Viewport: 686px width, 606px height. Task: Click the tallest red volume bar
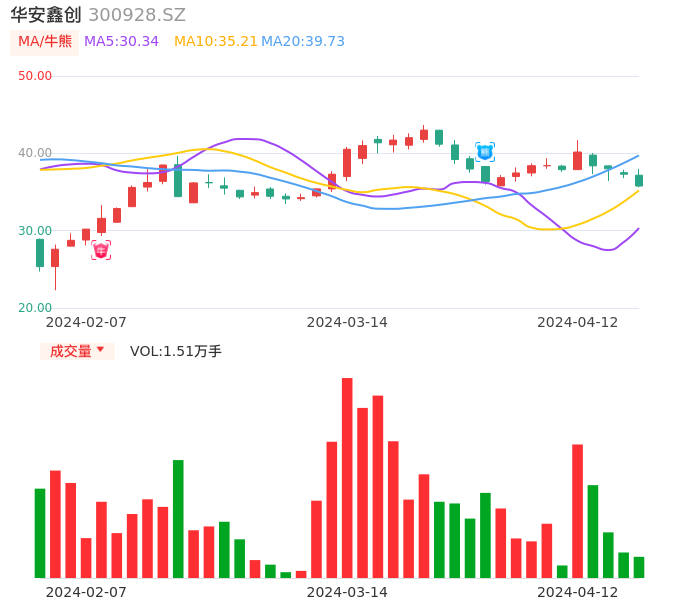pyautogui.click(x=347, y=478)
